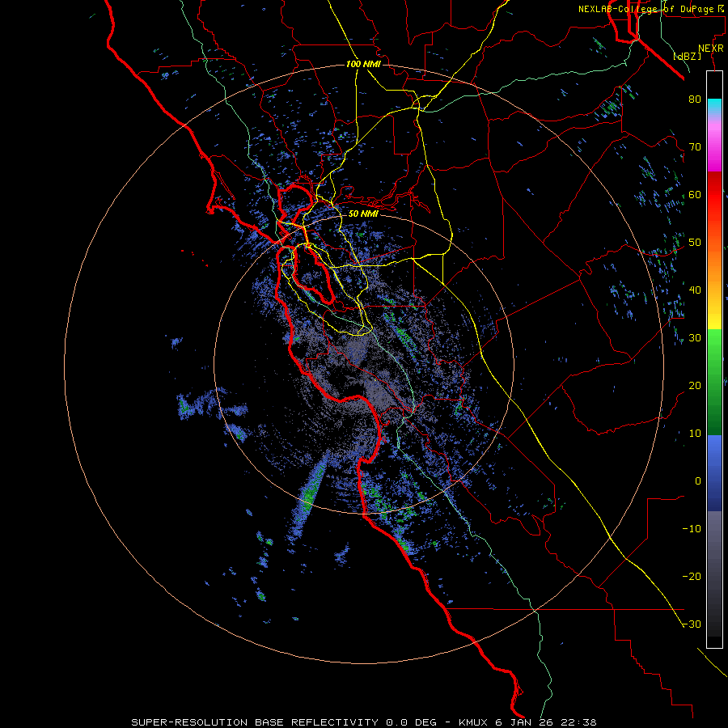Viewport: 728px width, 728px height.
Task: Click the 20 value on dBZ scale
Action: tap(695, 386)
